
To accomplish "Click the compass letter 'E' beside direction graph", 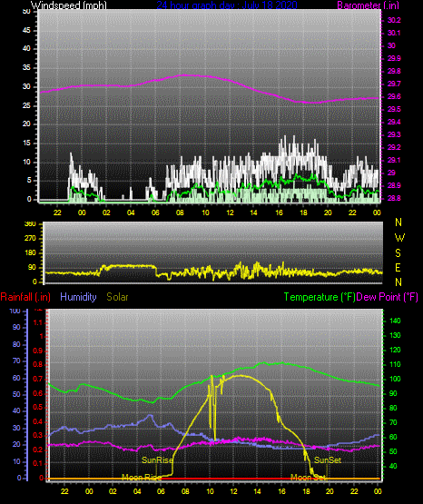I will point(398,268).
